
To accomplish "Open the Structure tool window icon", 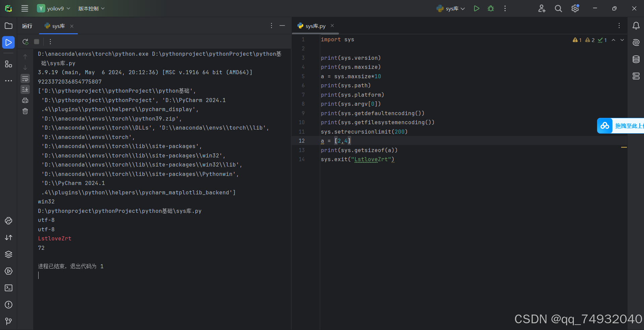I will point(9,64).
